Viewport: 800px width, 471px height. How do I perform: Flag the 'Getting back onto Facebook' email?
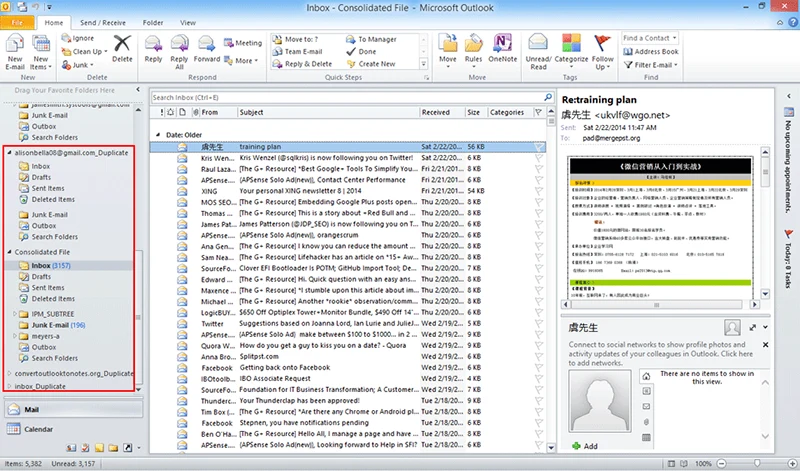pos(538,368)
